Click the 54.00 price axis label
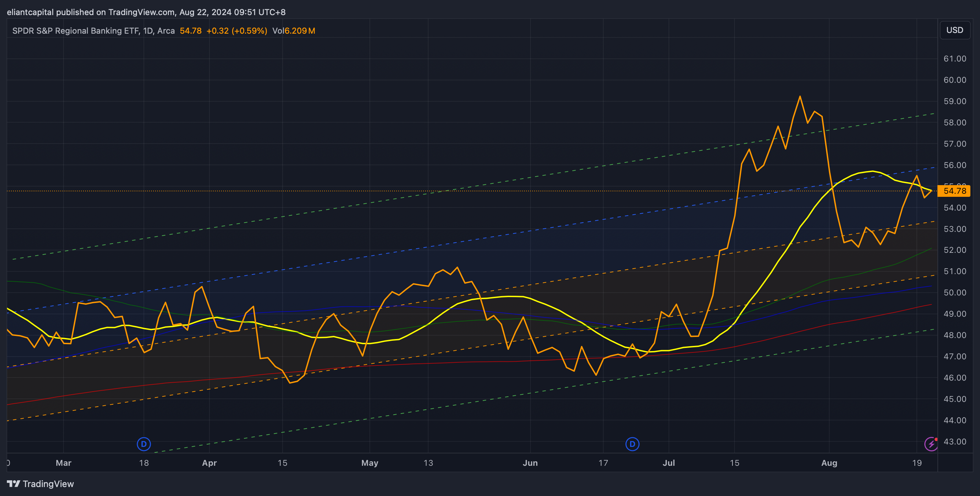The image size is (980, 496). coord(955,208)
